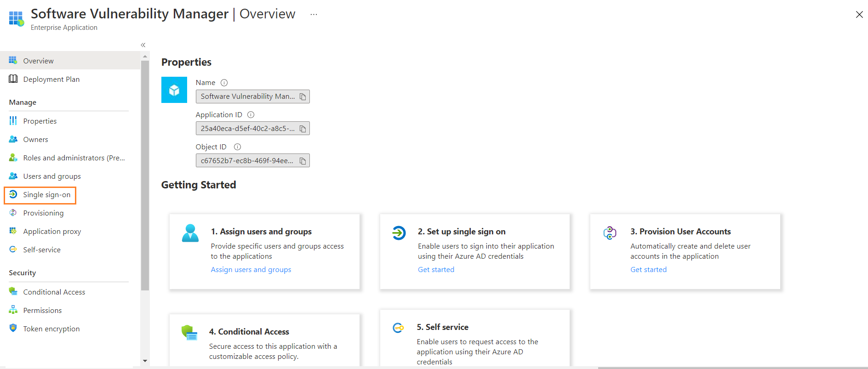Click Get started under single sign on
Image resolution: width=868 pixels, height=369 pixels.
(x=436, y=270)
